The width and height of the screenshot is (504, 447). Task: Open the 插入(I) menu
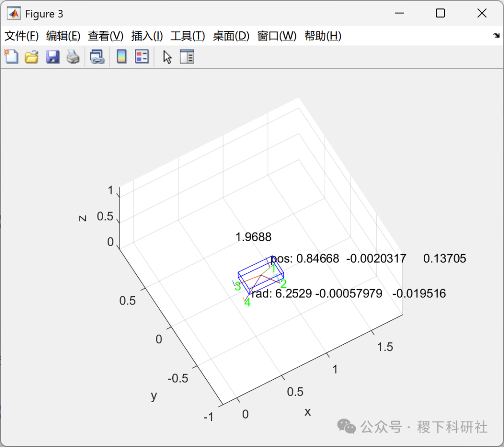pyautogui.click(x=147, y=35)
